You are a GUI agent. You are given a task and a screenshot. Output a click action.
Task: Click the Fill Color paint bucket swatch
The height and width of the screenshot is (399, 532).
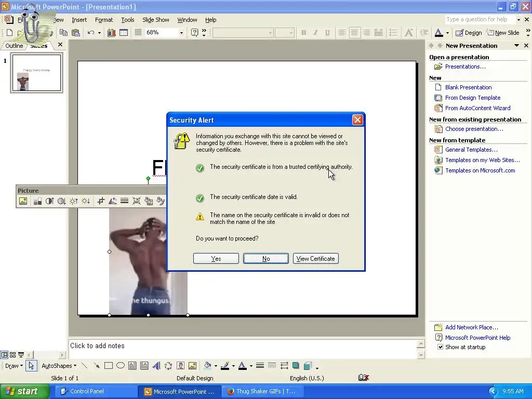207,366
